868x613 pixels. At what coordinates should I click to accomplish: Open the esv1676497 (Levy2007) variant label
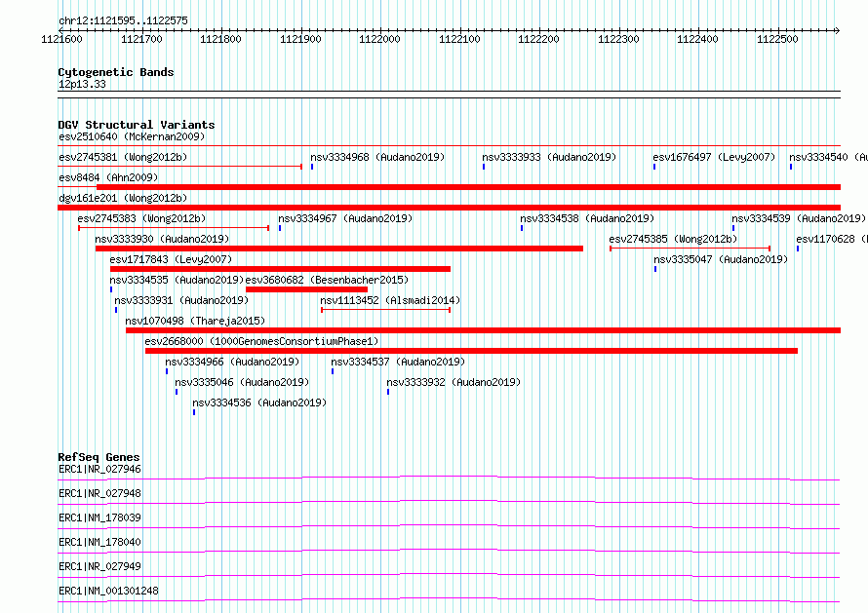click(714, 157)
